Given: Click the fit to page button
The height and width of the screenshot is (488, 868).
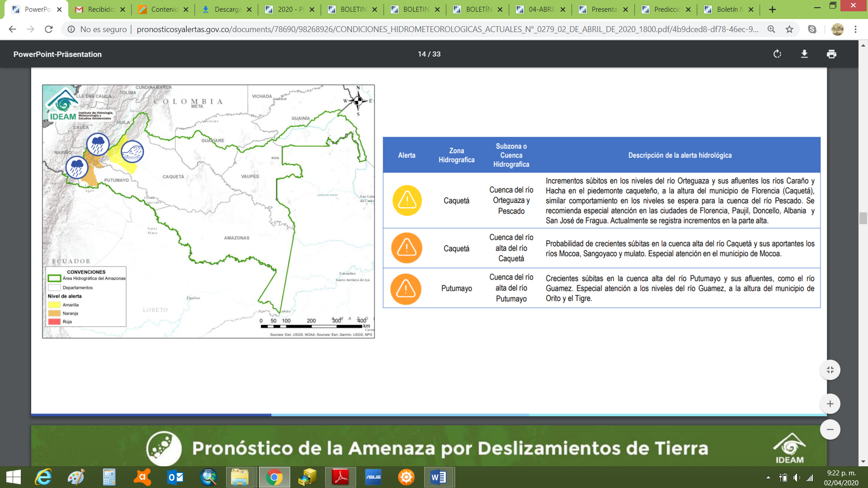Looking at the screenshot, I should (x=830, y=370).
